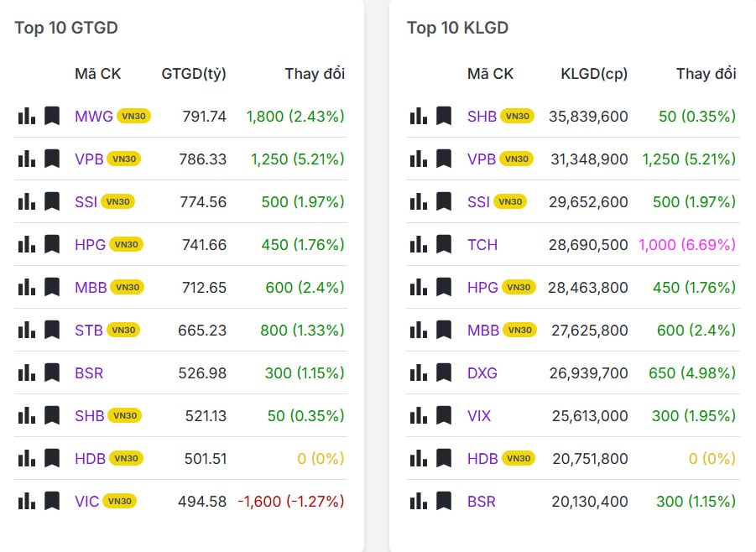Screen dimensions: 756x552
Task: Click chart icon next to SSI in GTGD list
Action: pyautogui.click(x=26, y=201)
